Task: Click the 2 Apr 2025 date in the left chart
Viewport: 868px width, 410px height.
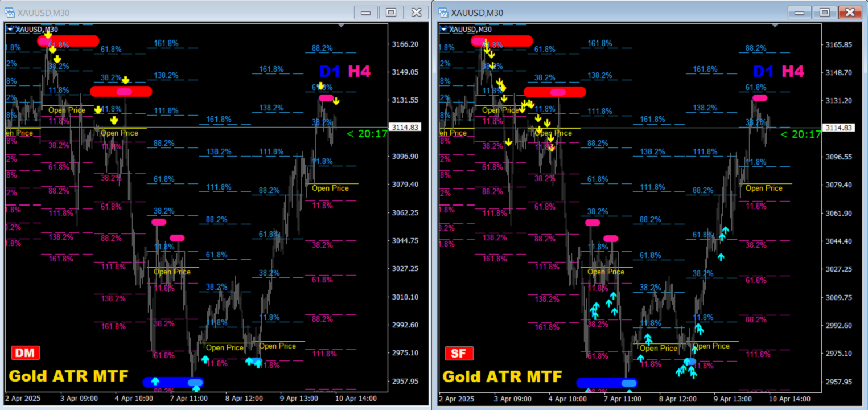Action: (x=22, y=399)
